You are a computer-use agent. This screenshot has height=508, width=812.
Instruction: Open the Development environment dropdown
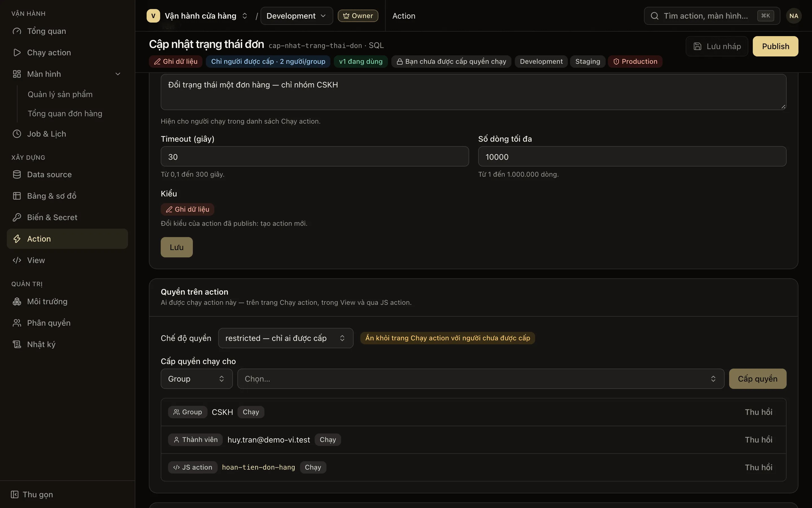297,16
